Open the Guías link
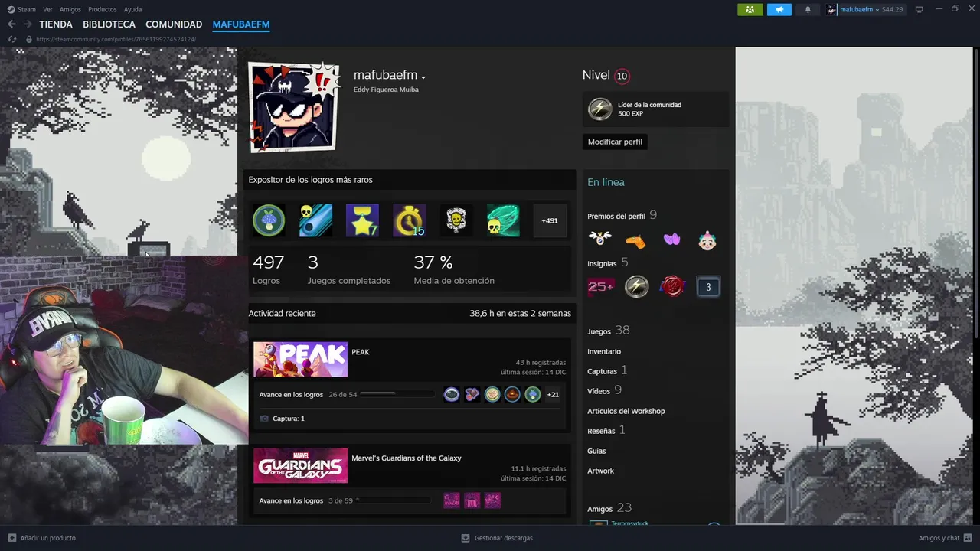The height and width of the screenshot is (551, 980). coord(596,451)
